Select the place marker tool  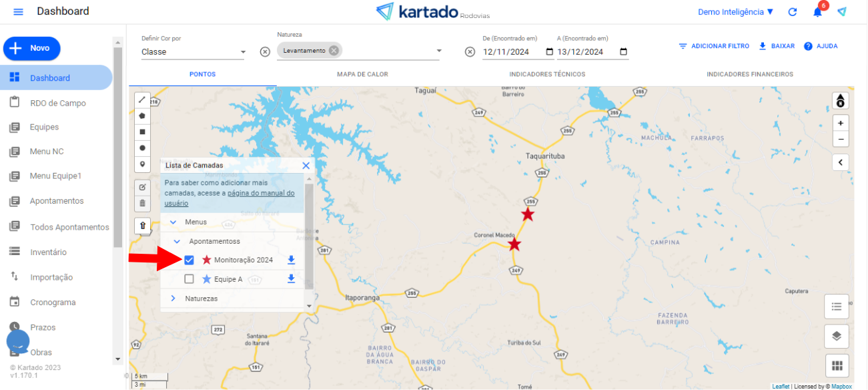142,164
